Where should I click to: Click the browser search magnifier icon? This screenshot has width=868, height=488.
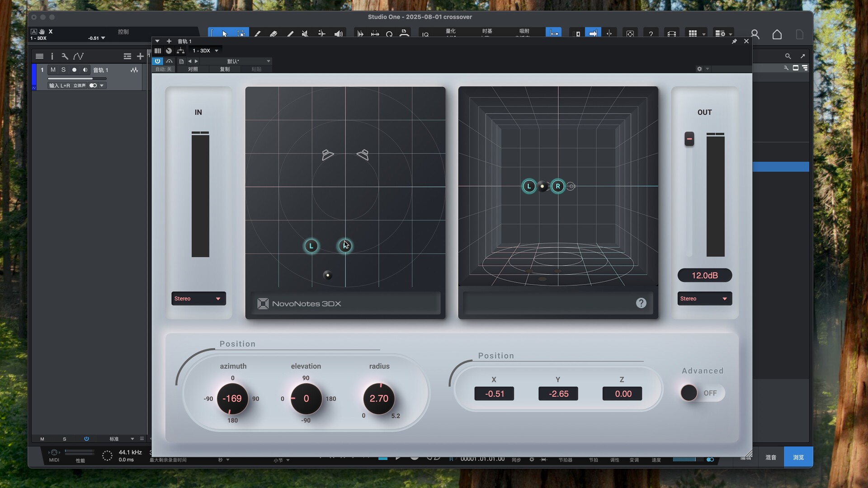click(x=788, y=56)
